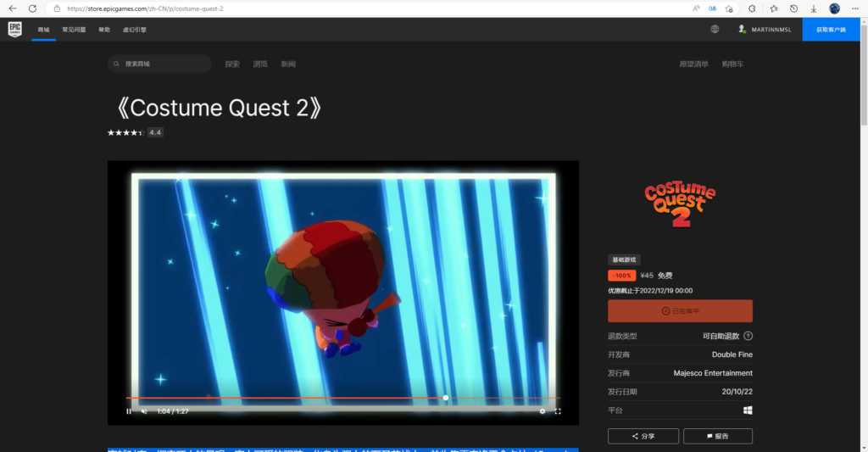This screenshot has height=452, width=868.
Task: Open the browser extensions puzzle icon
Action: point(752,8)
